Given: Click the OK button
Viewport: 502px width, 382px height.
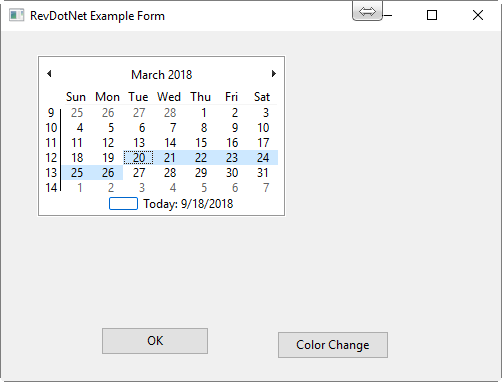Looking at the screenshot, I should [x=155, y=341].
